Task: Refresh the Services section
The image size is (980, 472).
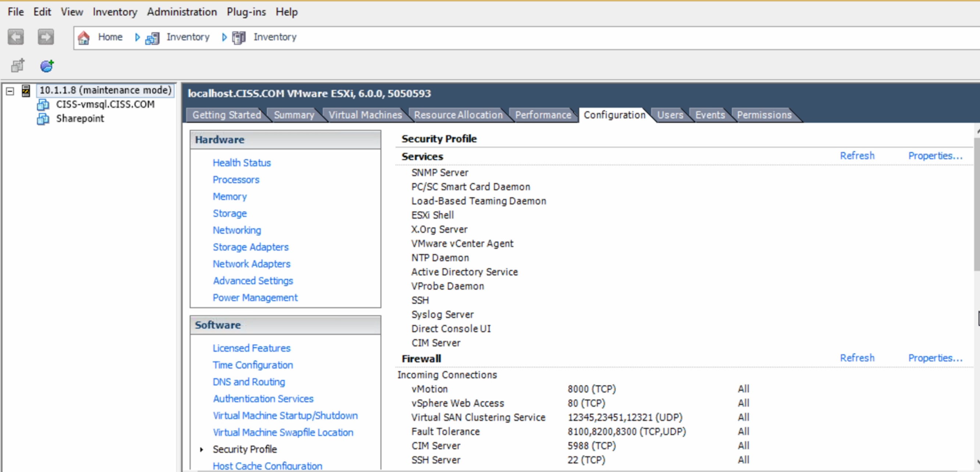Action: (857, 156)
